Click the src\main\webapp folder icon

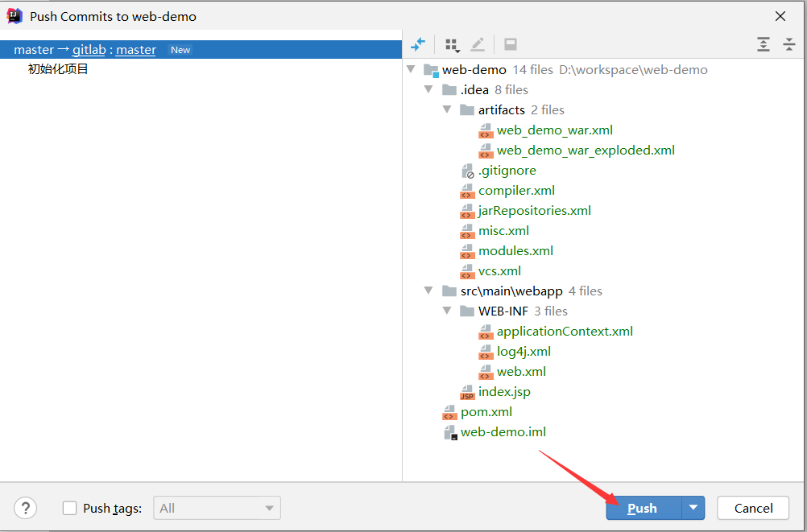tap(449, 291)
